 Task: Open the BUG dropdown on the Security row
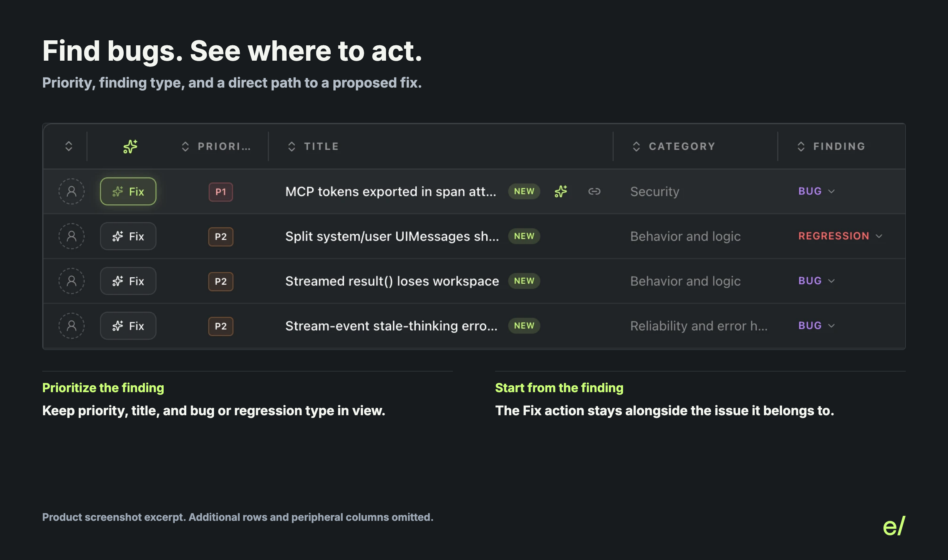click(x=817, y=191)
